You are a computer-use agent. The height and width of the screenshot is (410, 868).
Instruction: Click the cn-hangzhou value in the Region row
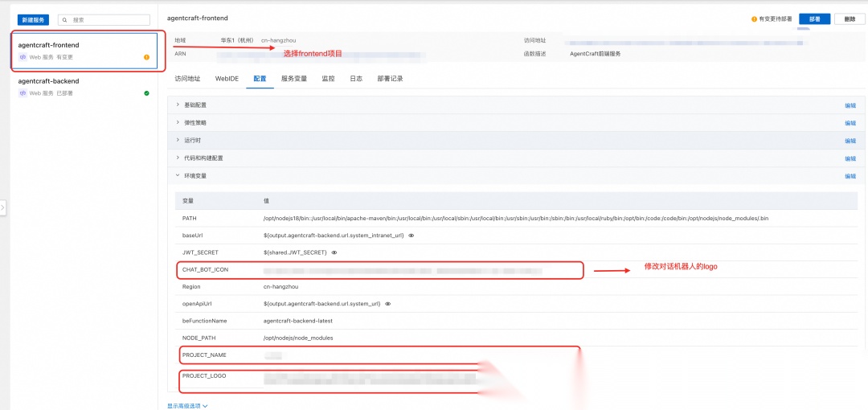click(281, 287)
